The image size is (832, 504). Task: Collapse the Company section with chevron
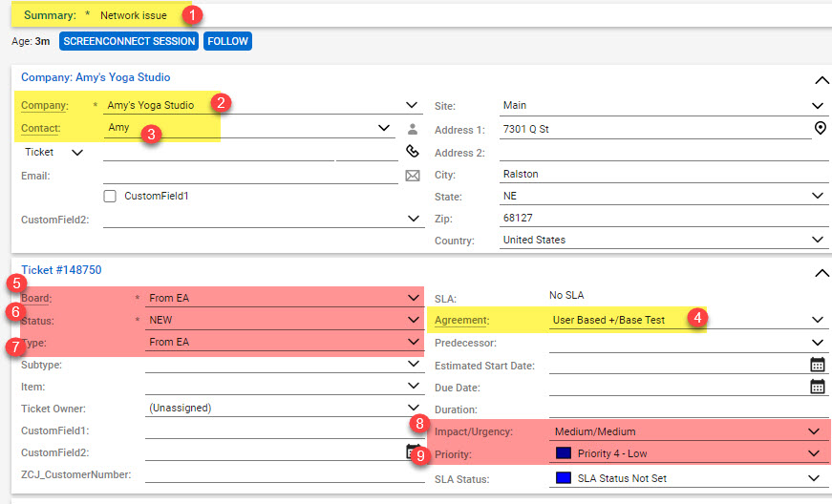pos(819,81)
